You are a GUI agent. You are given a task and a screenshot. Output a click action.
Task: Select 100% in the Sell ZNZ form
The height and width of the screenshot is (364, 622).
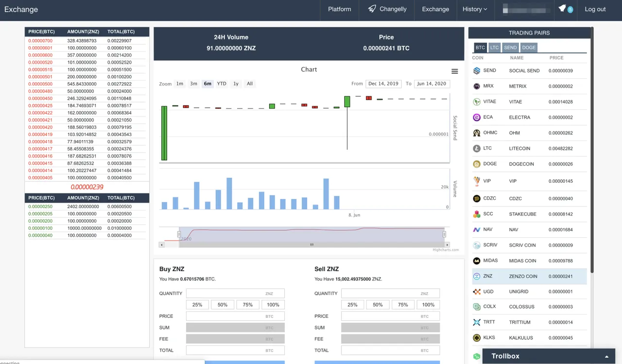click(428, 305)
